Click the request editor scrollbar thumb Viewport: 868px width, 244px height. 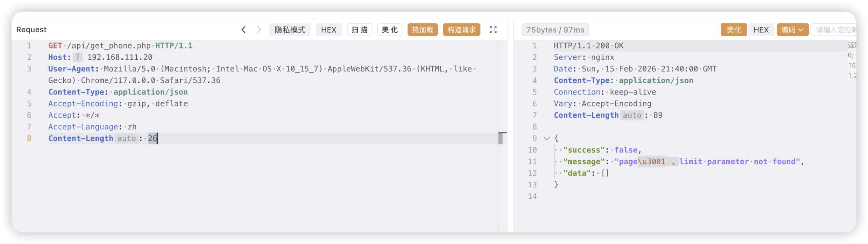[500, 138]
